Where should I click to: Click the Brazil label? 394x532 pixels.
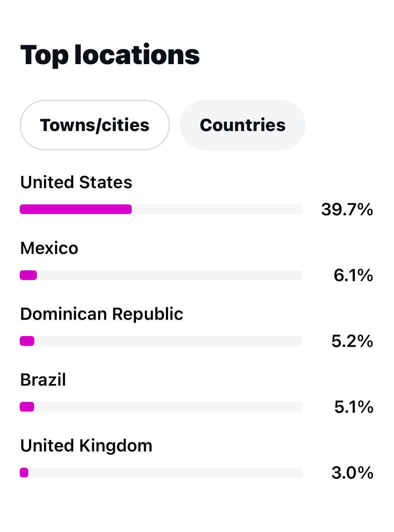click(43, 380)
